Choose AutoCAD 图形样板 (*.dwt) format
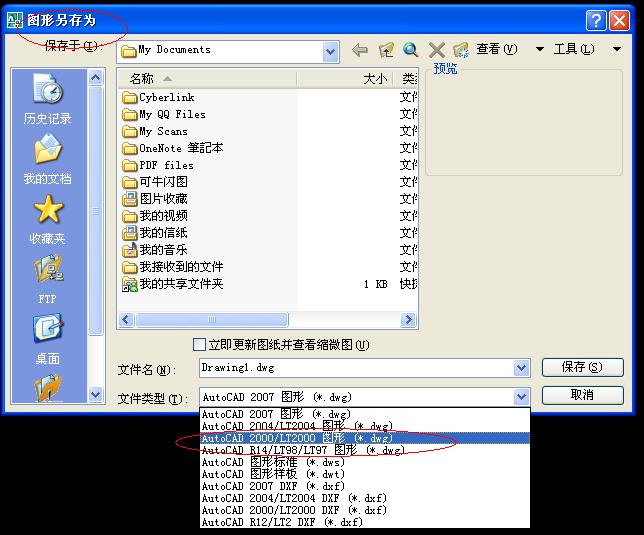 (365, 474)
